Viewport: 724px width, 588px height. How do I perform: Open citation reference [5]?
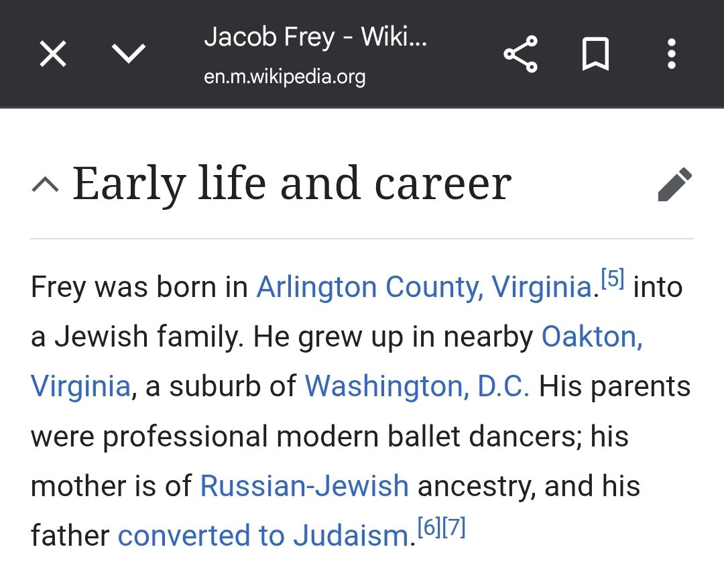coord(613,278)
